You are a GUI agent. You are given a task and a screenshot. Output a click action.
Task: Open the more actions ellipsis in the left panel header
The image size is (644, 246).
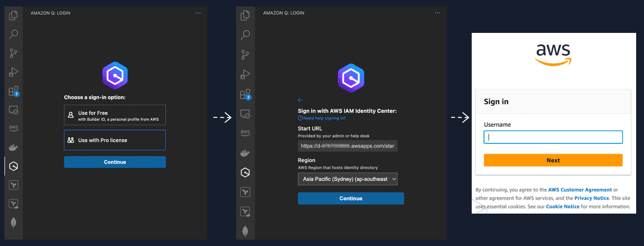[x=198, y=13]
